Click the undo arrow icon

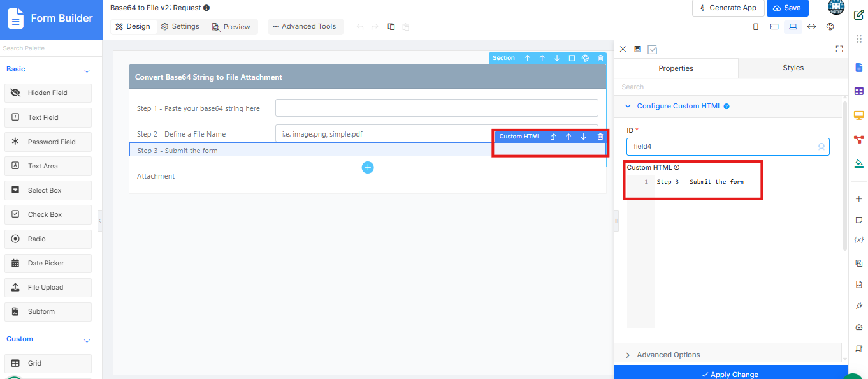coord(360,27)
